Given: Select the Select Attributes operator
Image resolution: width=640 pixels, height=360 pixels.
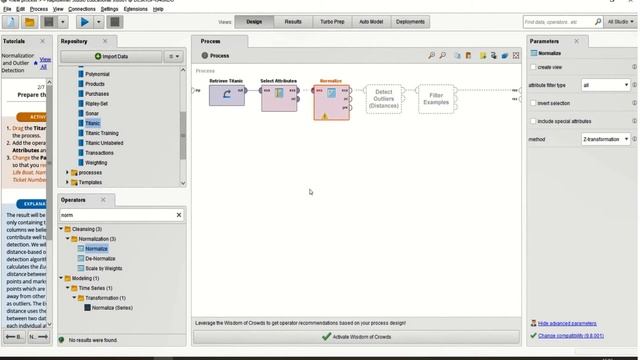Looking at the screenshot, I should [x=279, y=98].
